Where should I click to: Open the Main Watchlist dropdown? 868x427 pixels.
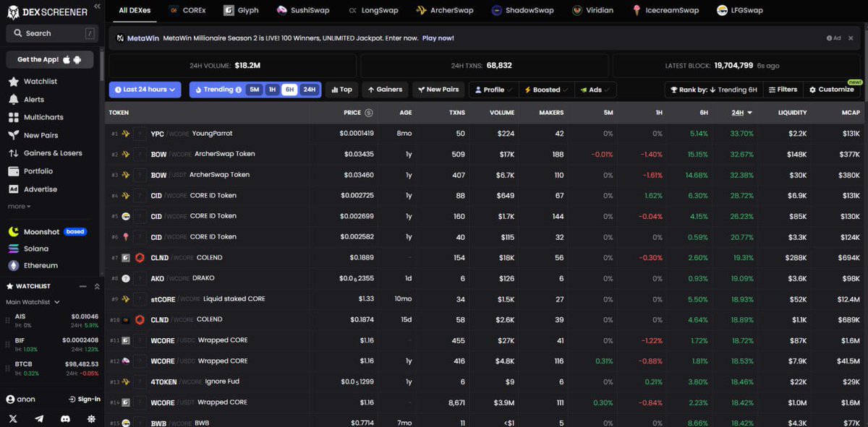(x=33, y=302)
